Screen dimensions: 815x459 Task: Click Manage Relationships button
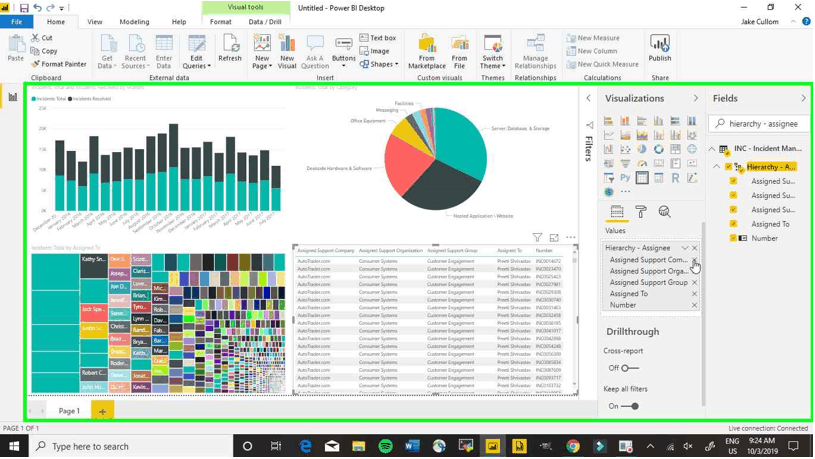pyautogui.click(x=535, y=51)
